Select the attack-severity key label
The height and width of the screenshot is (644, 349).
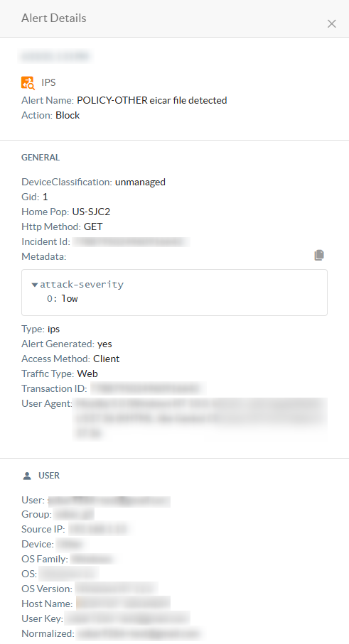point(82,284)
